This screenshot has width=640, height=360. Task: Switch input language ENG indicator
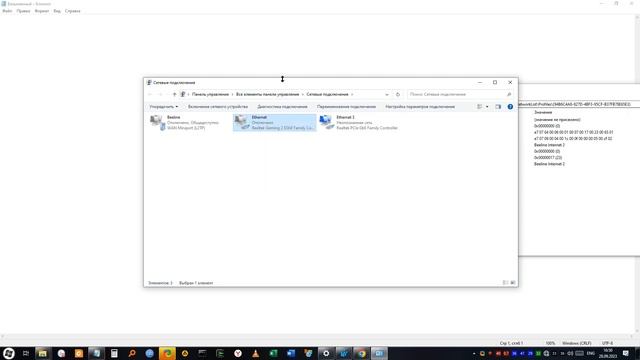point(591,353)
